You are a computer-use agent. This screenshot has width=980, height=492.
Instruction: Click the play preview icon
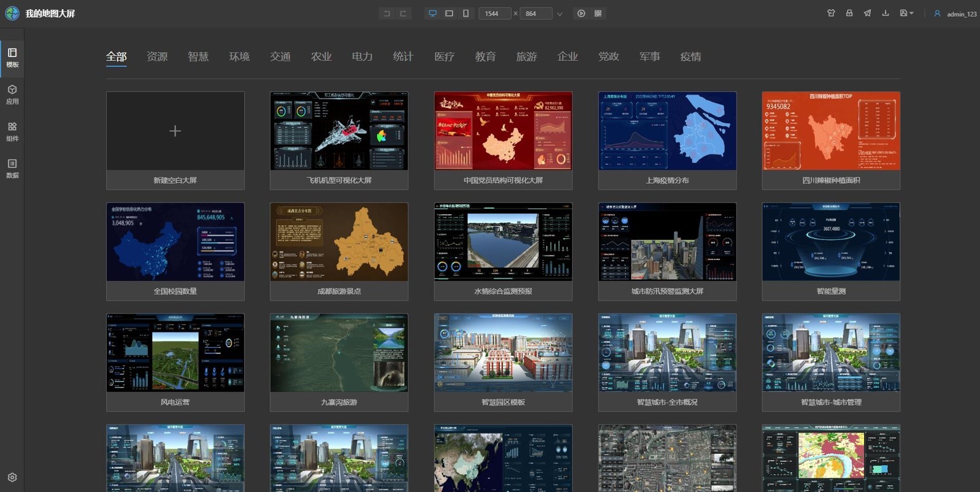[x=581, y=13]
